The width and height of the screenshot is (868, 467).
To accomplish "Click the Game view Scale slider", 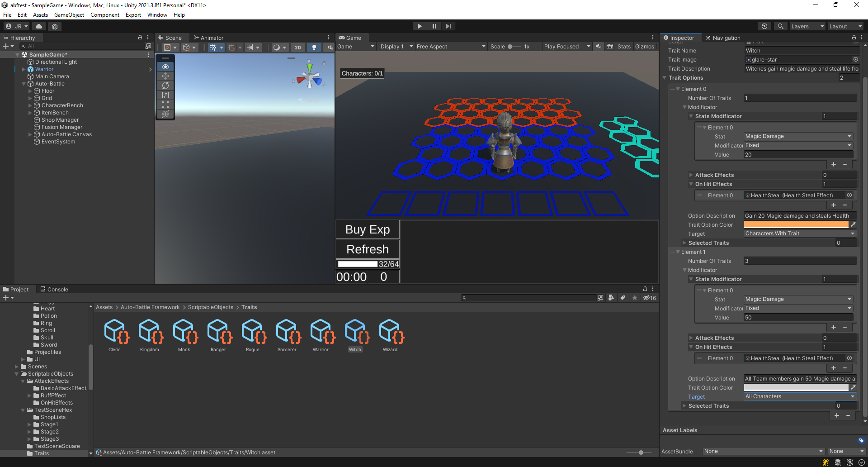I will (514, 47).
